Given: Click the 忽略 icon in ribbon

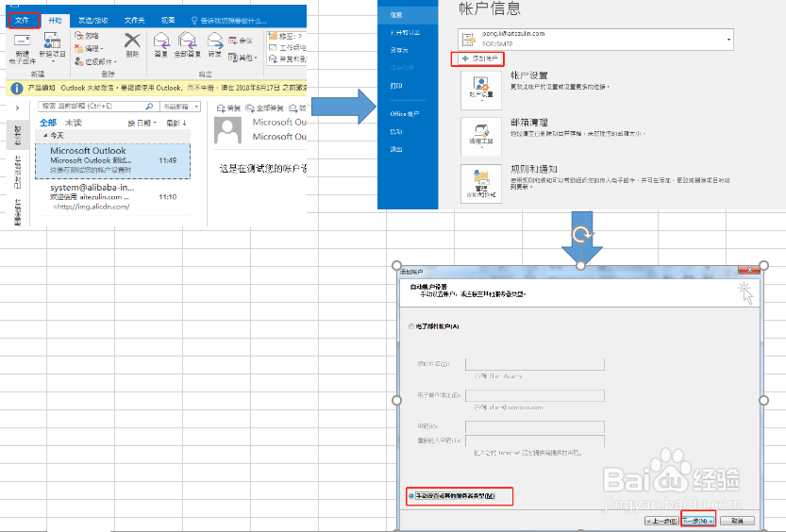Looking at the screenshot, I should click(86, 36).
